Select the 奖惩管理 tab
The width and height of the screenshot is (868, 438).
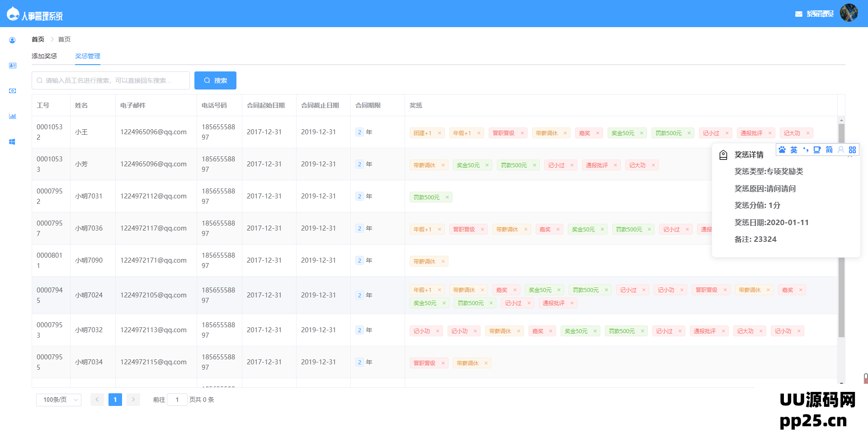[88, 56]
